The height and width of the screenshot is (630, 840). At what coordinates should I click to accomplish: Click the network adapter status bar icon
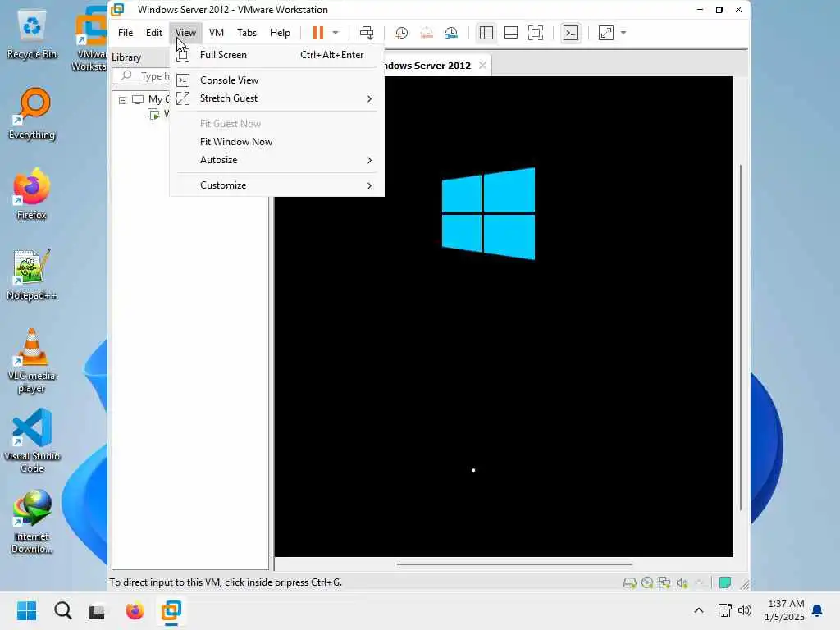664,583
